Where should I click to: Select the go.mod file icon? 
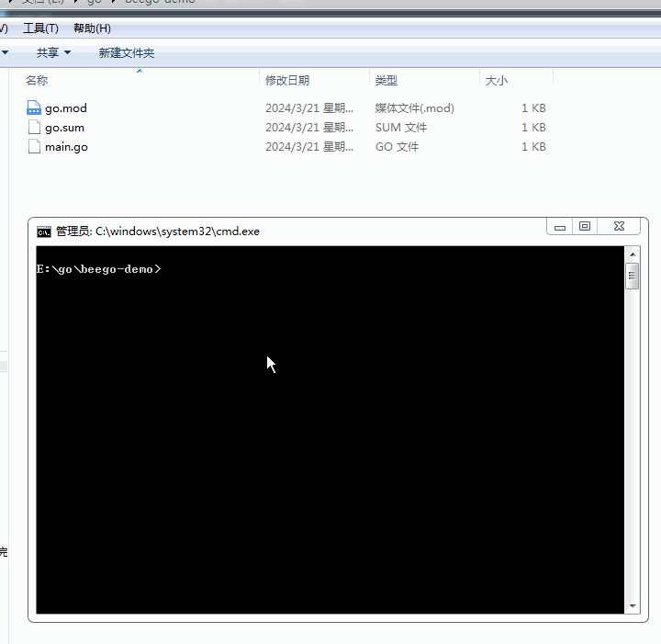[x=34, y=108]
